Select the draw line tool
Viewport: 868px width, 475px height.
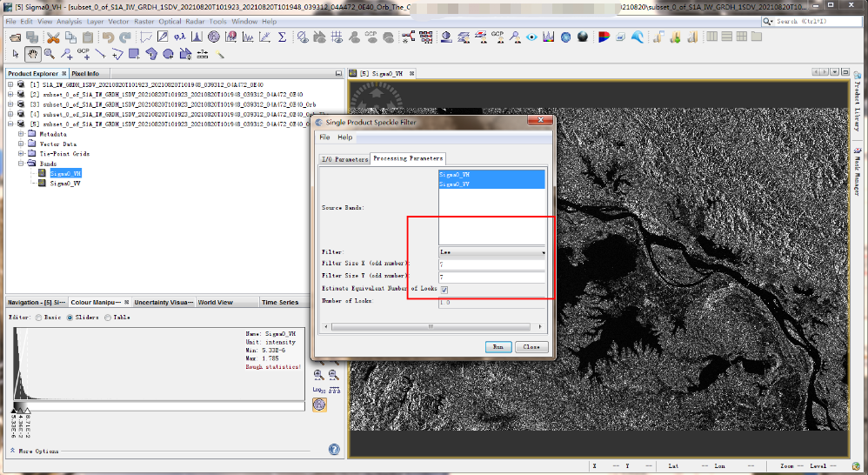click(100, 54)
